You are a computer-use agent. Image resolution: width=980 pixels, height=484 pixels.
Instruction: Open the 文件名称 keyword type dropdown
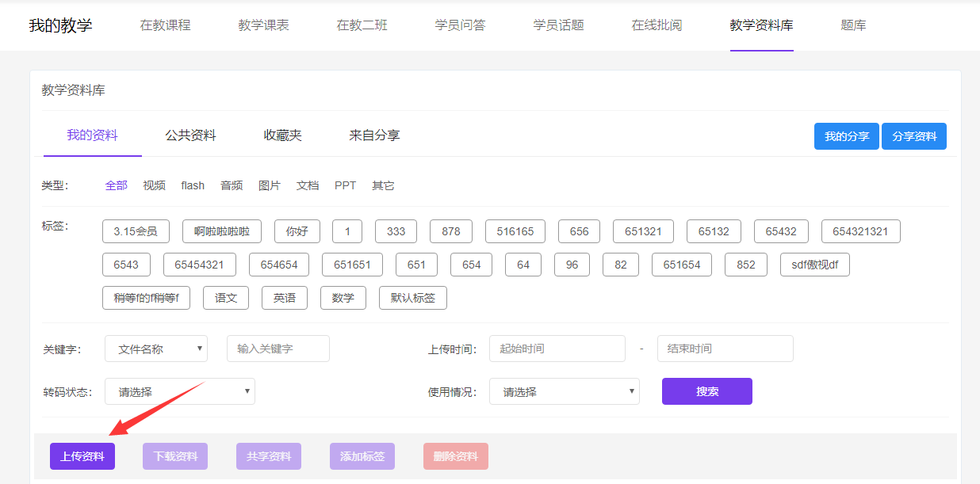pos(156,349)
